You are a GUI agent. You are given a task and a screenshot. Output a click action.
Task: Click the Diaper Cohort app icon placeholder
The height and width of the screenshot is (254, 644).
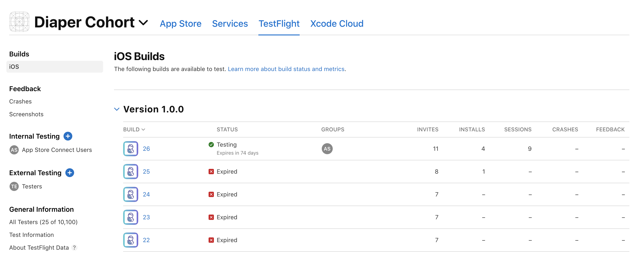(x=19, y=22)
